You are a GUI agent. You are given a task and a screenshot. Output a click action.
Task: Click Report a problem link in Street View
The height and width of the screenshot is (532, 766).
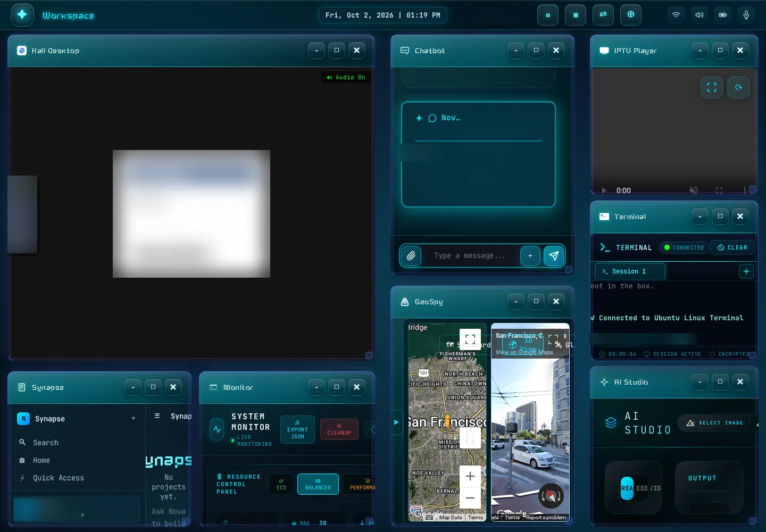pyautogui.click(x=546, y=517)
